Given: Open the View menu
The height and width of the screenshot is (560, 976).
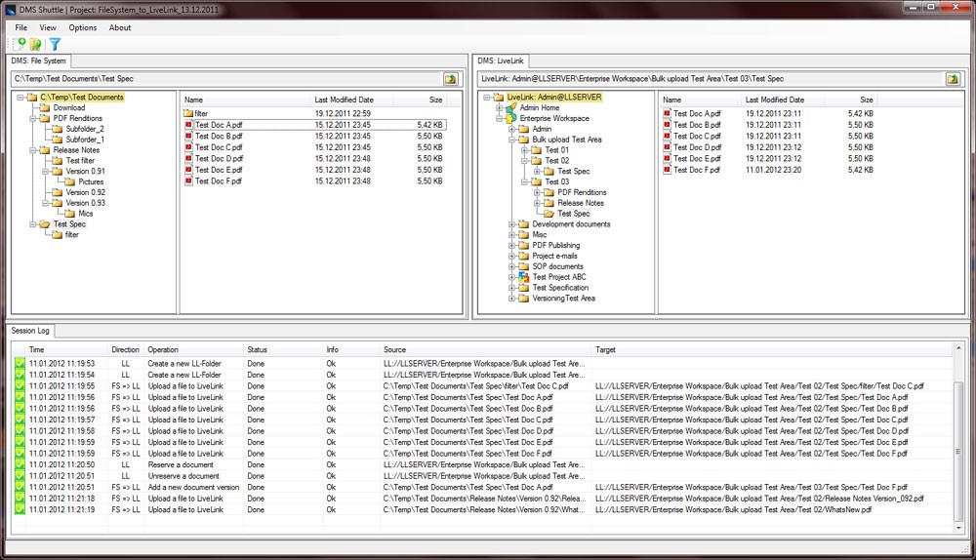Looking at the screenshot, I should 47,27.
